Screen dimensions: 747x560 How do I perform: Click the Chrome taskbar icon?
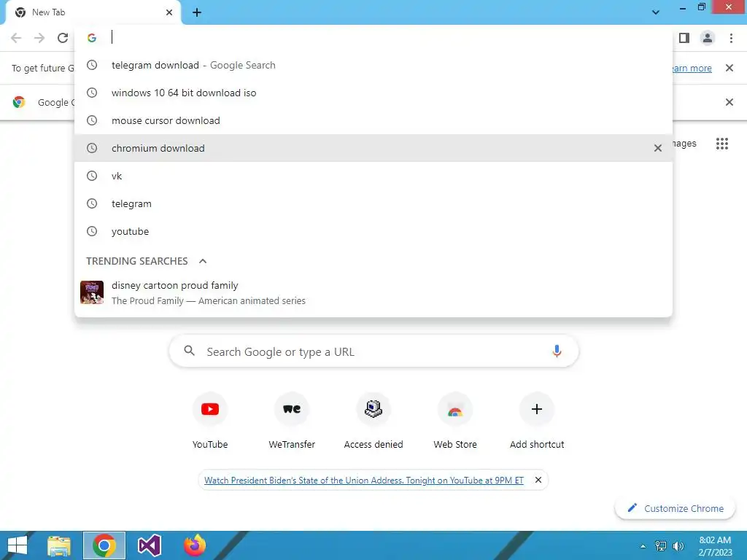pyautogui.click(x=104, y=545)
